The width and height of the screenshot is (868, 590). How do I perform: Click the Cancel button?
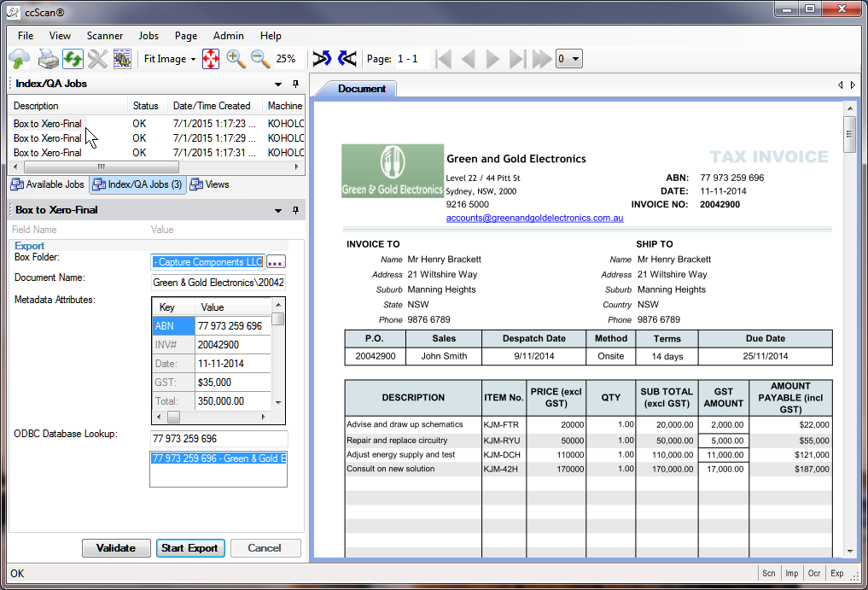point(265,548)
